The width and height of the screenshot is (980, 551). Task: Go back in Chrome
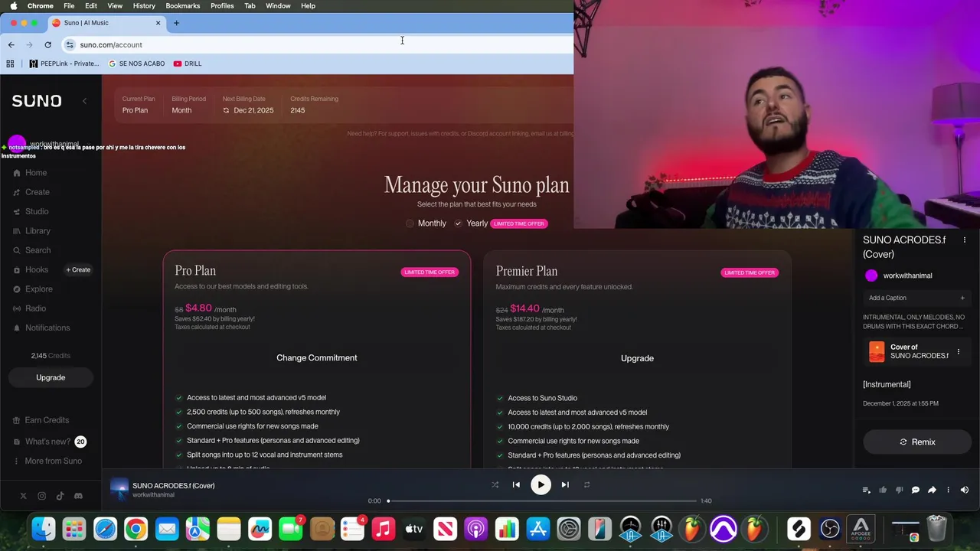(x=11, y=44)
